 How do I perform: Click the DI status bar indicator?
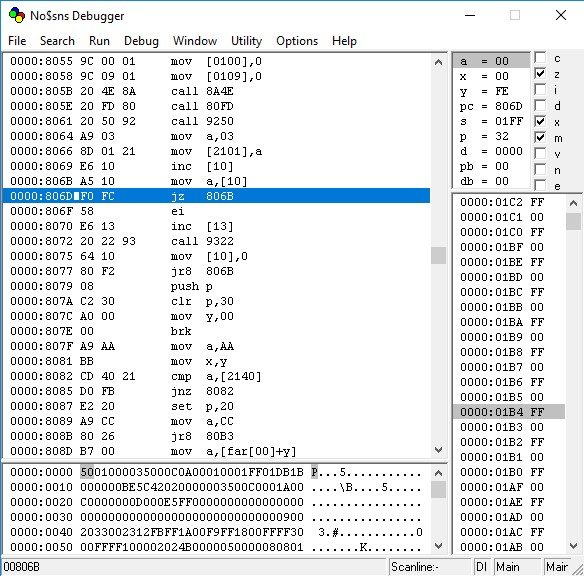point(483,567)
